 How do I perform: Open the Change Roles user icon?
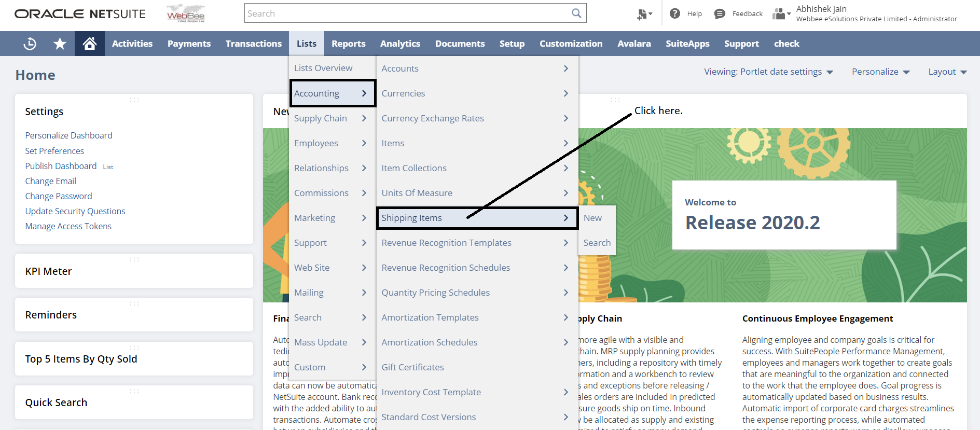point(781,13)
